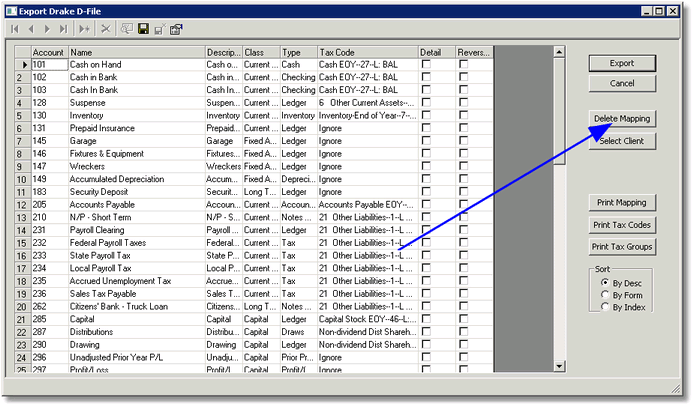Click Print Tax Codes button
Screen dimensions: 694x407
coord(622,225)
